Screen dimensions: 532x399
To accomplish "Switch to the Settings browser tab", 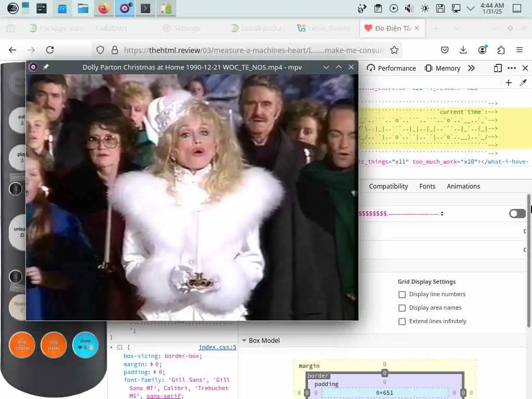I will point(181,29).
